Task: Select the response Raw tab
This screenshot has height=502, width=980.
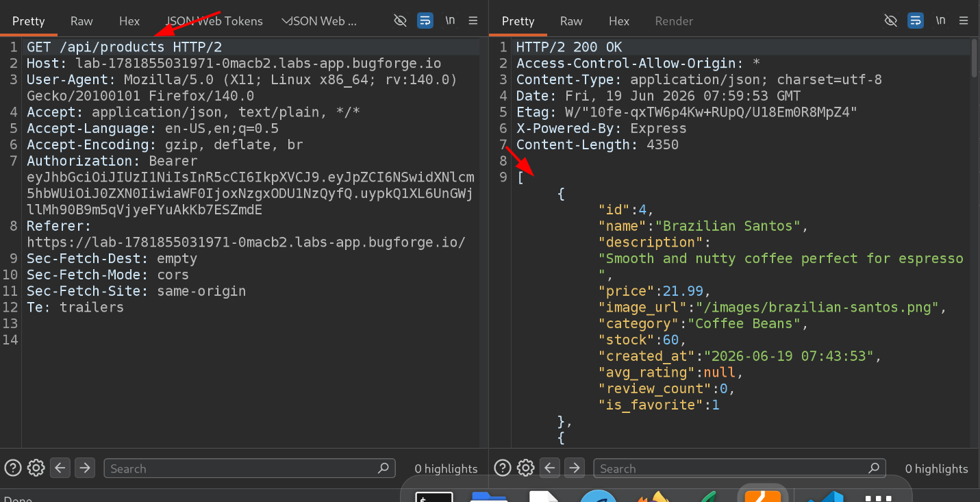Action: click(x=571, y=21)
